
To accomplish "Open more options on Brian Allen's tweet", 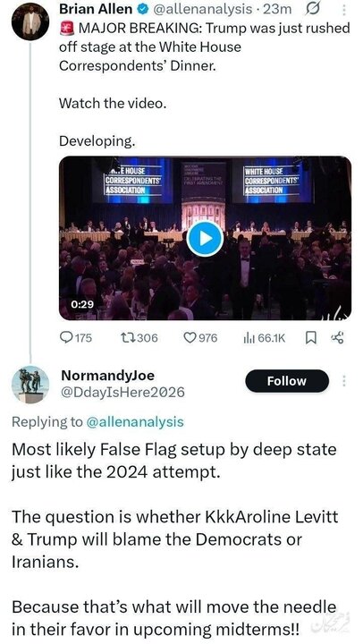I will click(x=343, y=10).
